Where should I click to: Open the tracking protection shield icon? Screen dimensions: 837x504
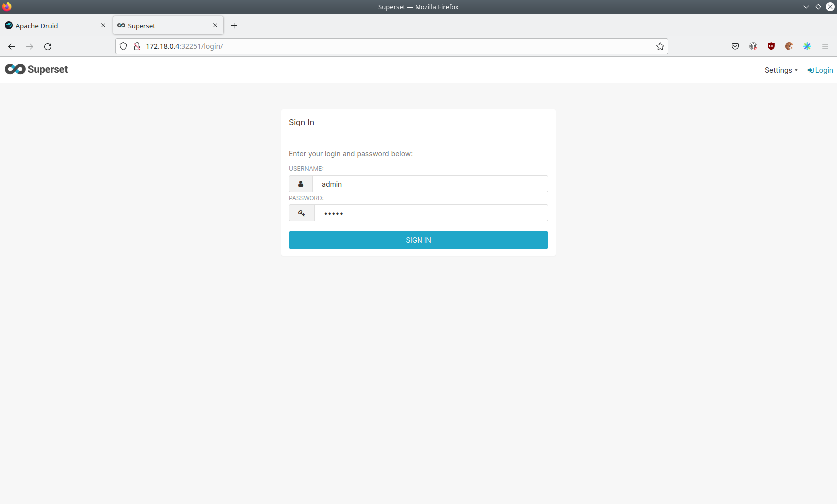123,46
